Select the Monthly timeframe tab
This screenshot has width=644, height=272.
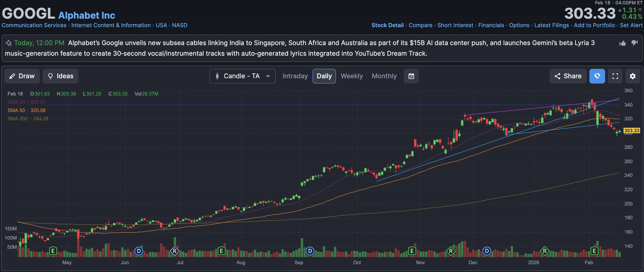point(384,76)
